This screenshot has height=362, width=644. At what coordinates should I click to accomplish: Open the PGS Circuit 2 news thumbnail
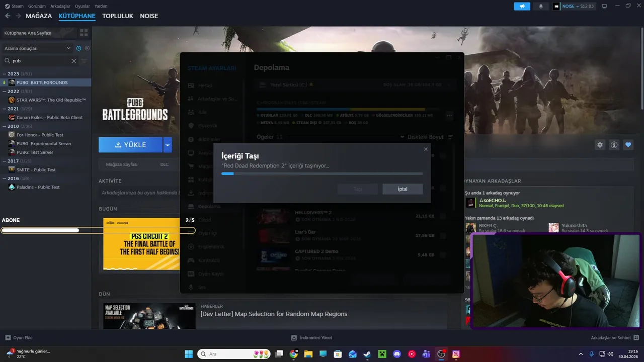(x=141, y=244)
